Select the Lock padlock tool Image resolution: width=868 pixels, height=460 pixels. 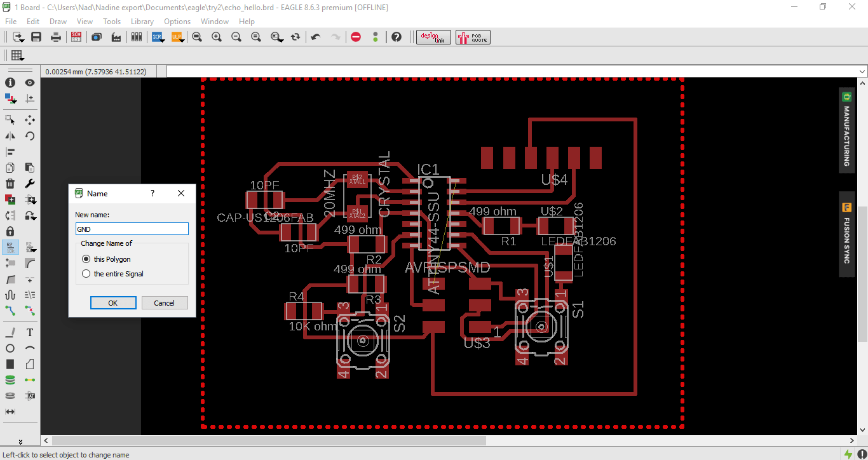(10, 231)
